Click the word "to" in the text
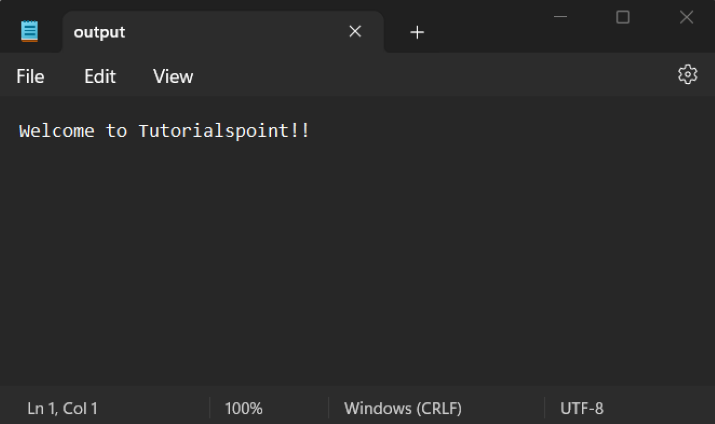715x424 pixels. (x=116, y=131)
